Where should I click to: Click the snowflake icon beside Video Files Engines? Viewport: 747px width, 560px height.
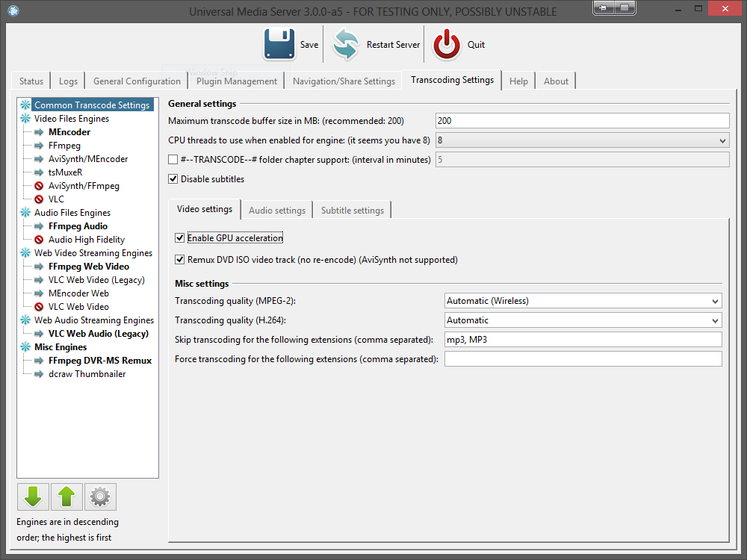(25, 119)
